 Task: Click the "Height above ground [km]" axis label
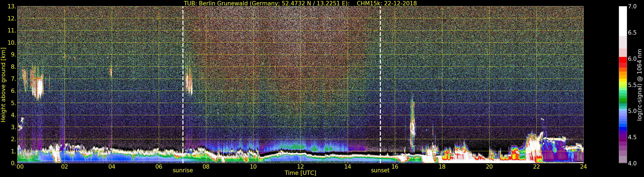pos(3,85)
